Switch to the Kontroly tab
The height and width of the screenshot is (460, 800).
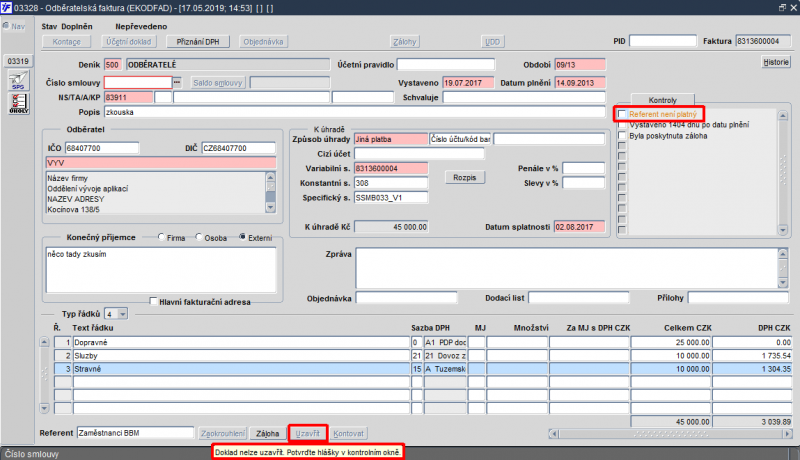[662, 100]
